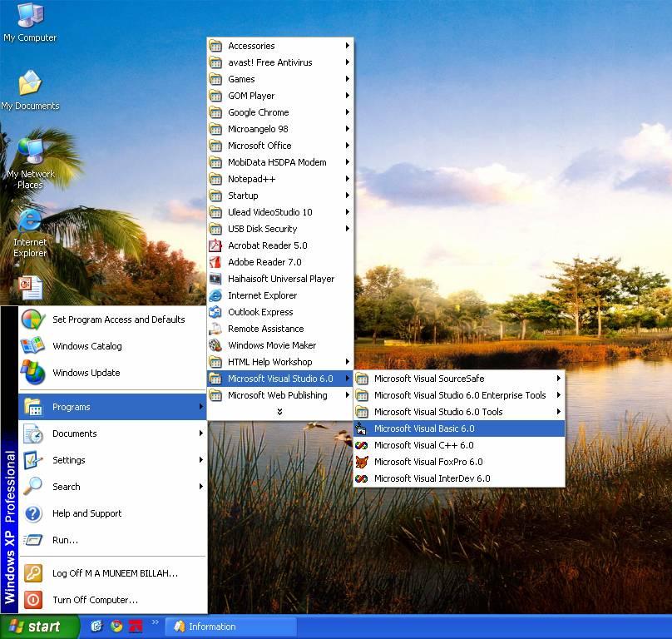Expand the Settings submenu
Viewport: 672px width, 639px height.
(x=113, y=460)
